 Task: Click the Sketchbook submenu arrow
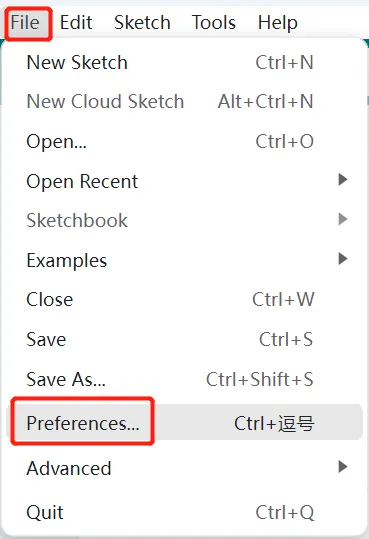[x=343, y=219]
